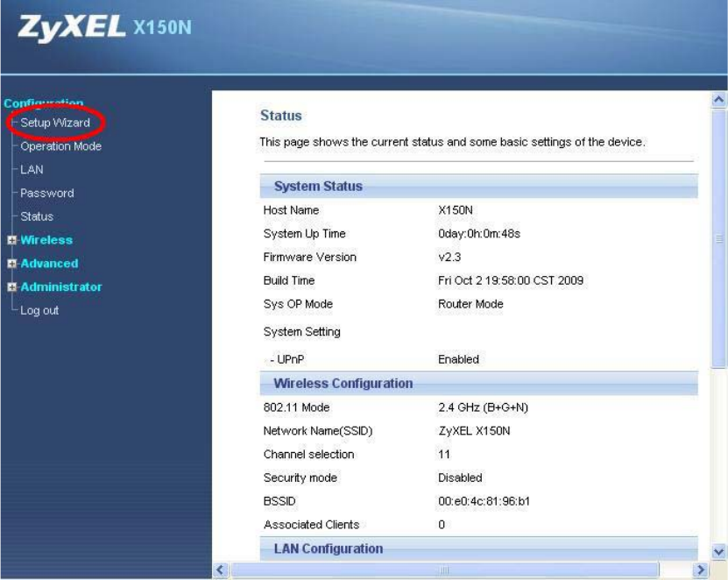728x580 pixels.
Task: Open the Wireless section label
Action: [x=46, y=240]
